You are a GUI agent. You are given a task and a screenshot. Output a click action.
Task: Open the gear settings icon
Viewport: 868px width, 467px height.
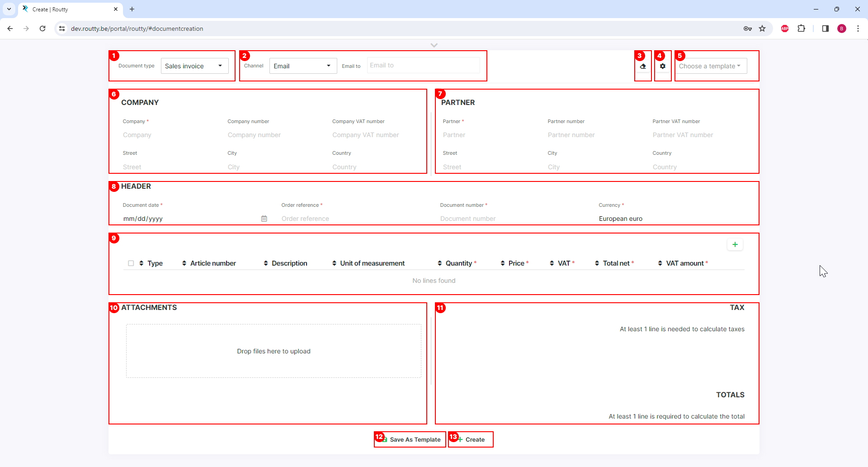pos(663,67)
